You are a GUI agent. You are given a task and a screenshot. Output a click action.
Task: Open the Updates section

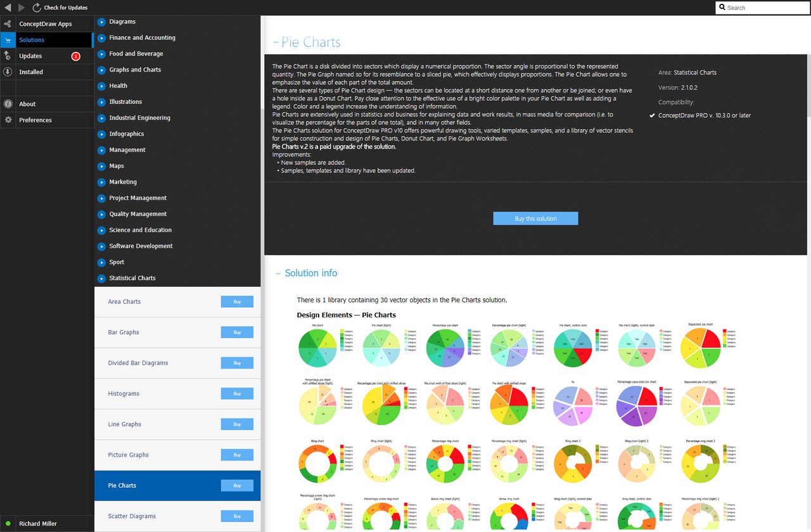coord(30,56)
